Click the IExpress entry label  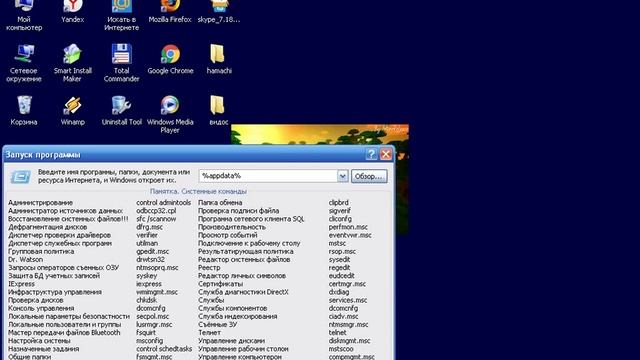tap(21, 284)
